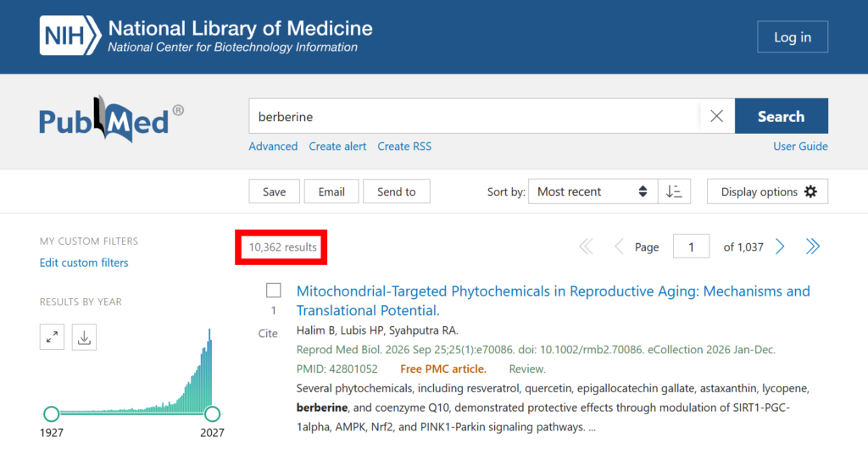Click Create RSS link
This screenshot has height=449, width=868.
click(404, 146)
